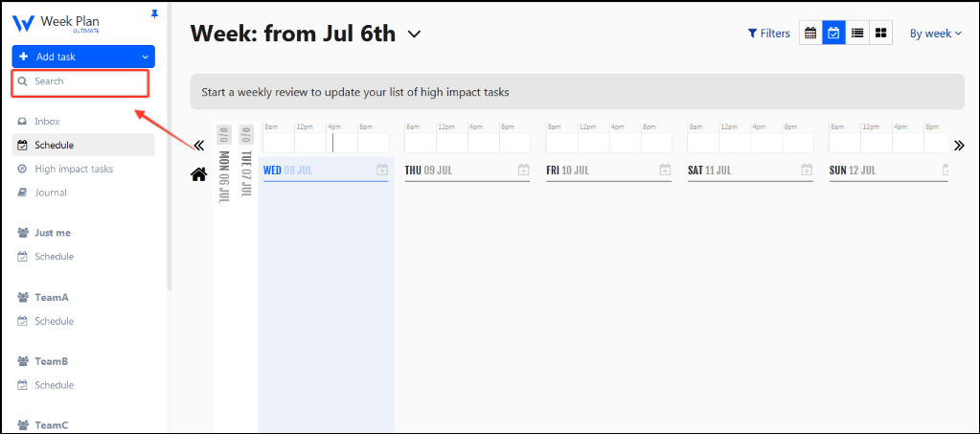This screenshot has width=980, height=434.
Task: Select the checked calendar schedule view
Action: coord(833,34)
